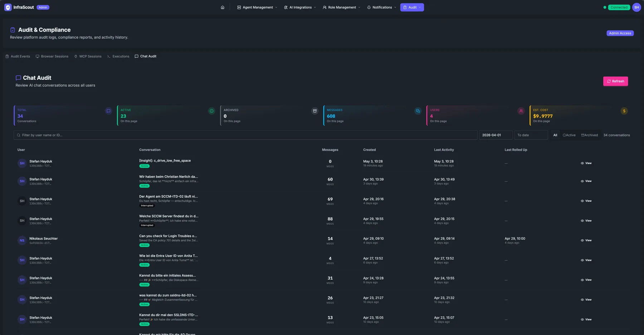This screenshot has height=335, width=644.
Task: Switch to the Audit Events tab
Action: point(18,56)
